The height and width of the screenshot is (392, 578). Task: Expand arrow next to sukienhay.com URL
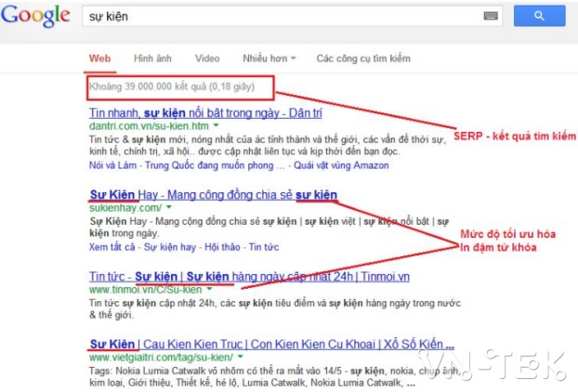(x=169, y=207)
